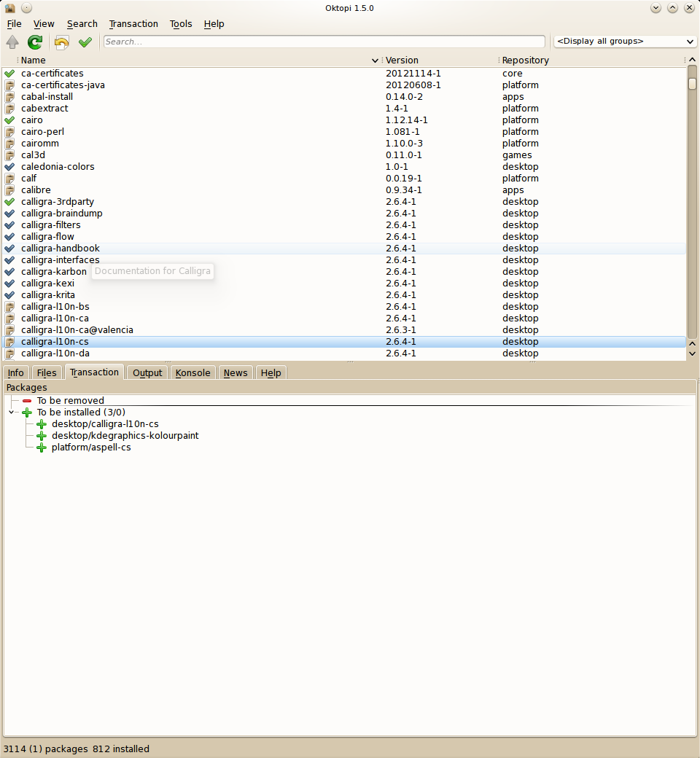
Task: Open the File menu
Action: pos(14,23)
